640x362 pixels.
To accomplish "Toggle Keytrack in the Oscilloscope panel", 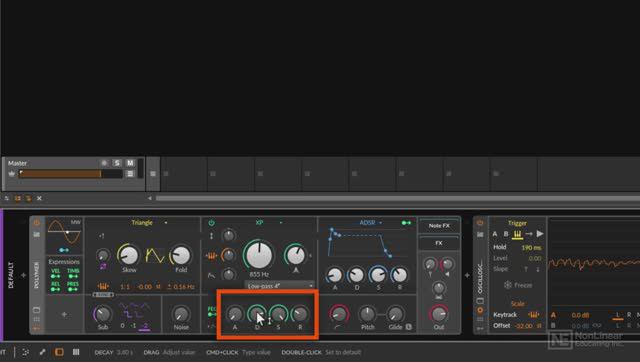I will 533,315.
